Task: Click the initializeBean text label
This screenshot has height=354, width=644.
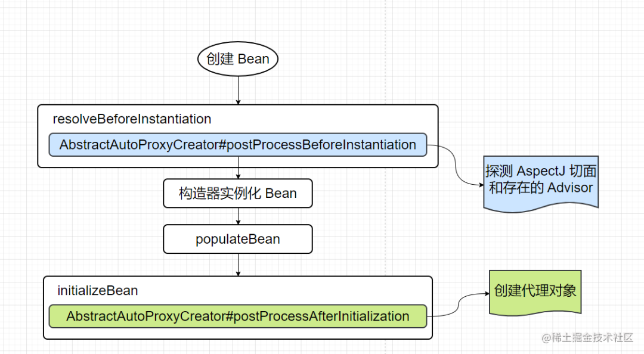Action: pos(97,291)
